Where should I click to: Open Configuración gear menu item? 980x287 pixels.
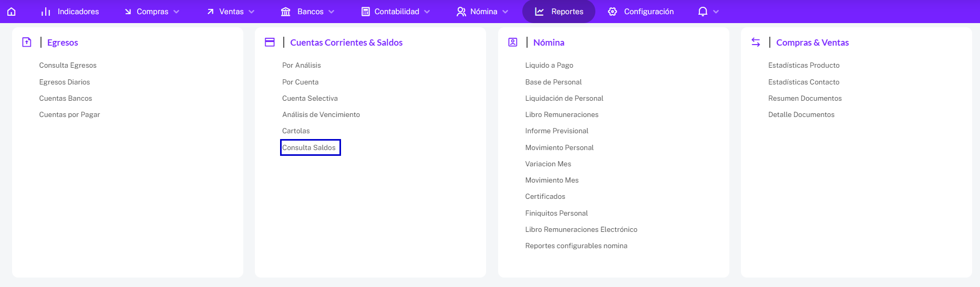coord(641,12)
